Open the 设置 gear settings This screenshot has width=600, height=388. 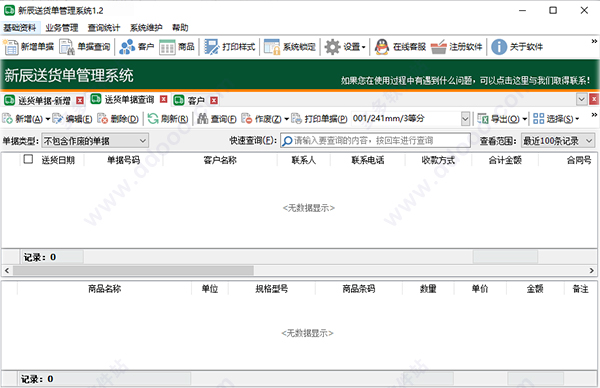tap(345, 47)
